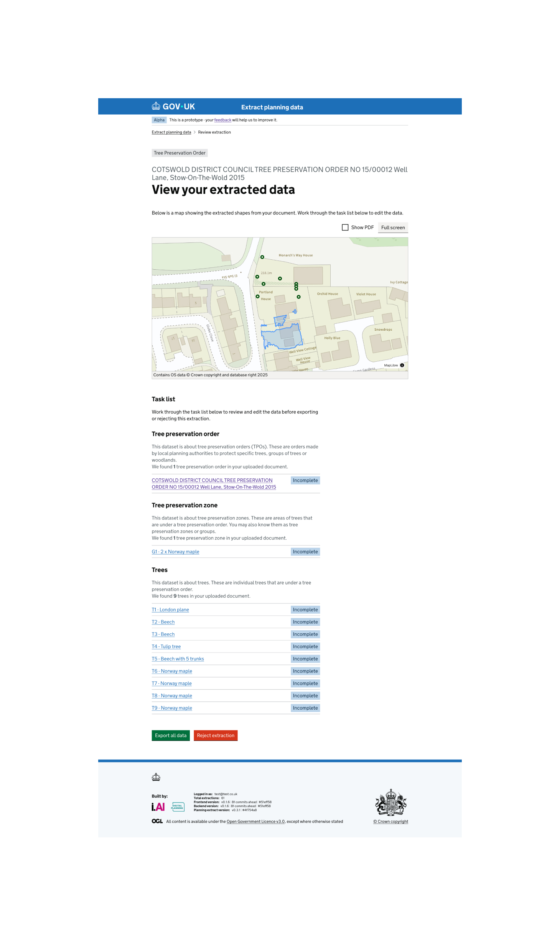Open the Open Government Licence v3.0 link
Viewport: 560px width, 936px height.
pos(256,821)
